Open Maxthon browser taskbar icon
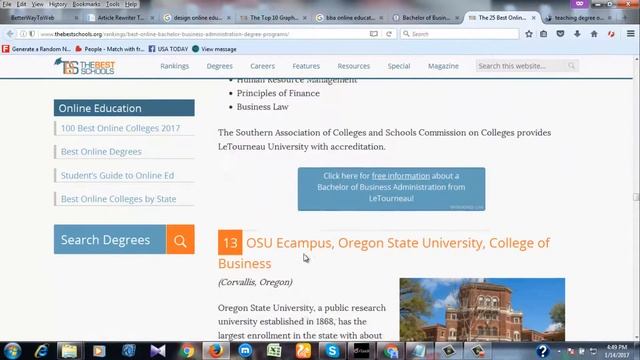This screenshot has height=360, width=640. (245, 351)
